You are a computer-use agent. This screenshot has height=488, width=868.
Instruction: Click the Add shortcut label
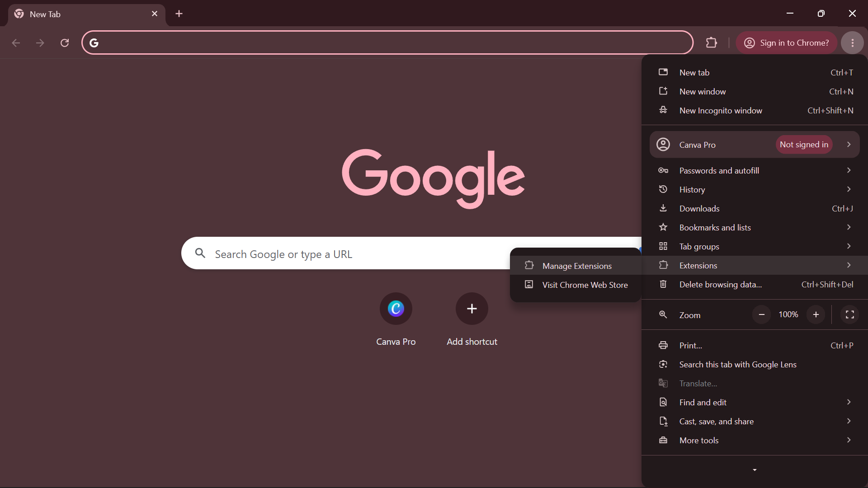click(472, 342)
